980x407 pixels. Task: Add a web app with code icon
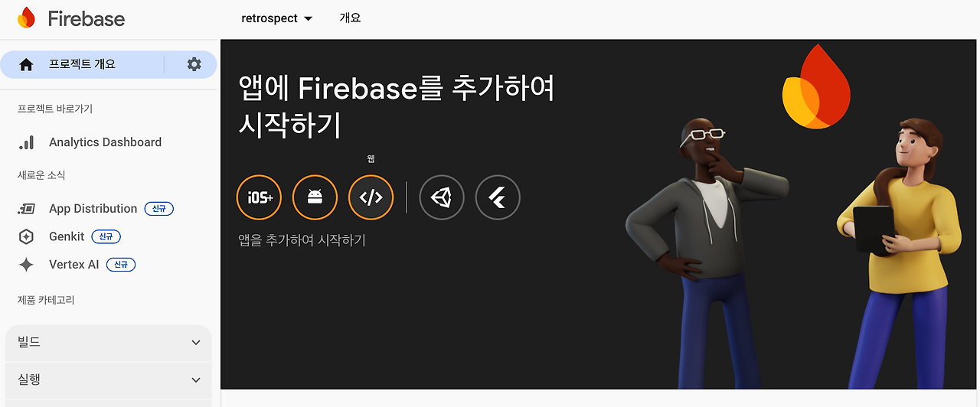371,197
